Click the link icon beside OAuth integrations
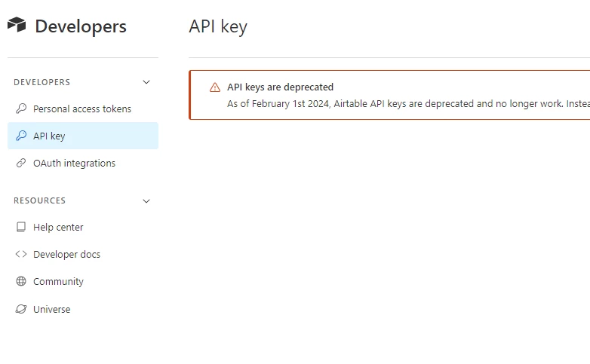This screenshot has height=364, width=590. [x=21, y=163]
